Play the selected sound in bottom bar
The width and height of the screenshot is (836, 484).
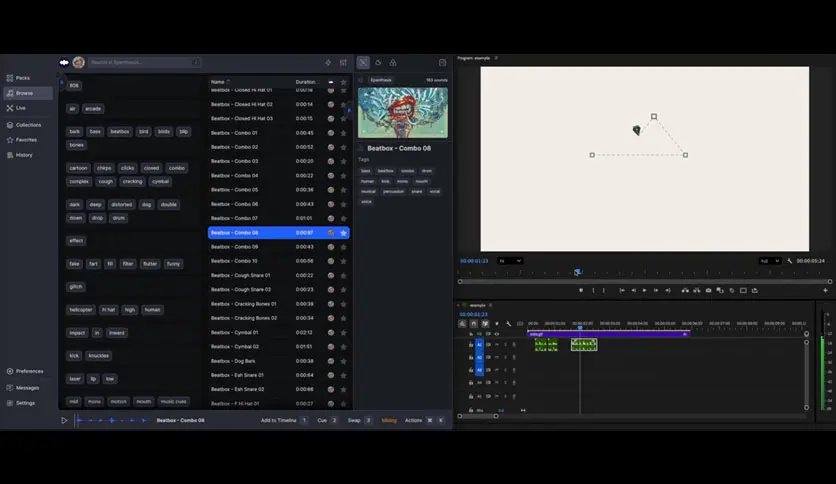point(64,421)
